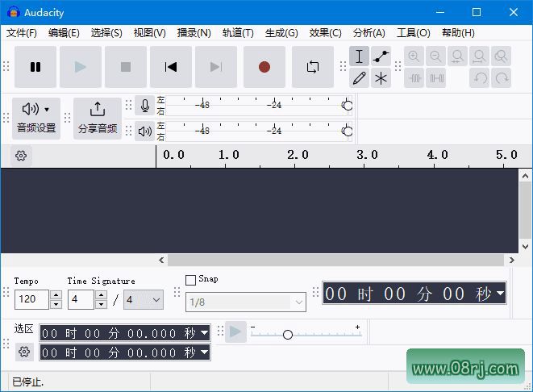Select the Selection (I-beam) tool

tap(360, 56)
